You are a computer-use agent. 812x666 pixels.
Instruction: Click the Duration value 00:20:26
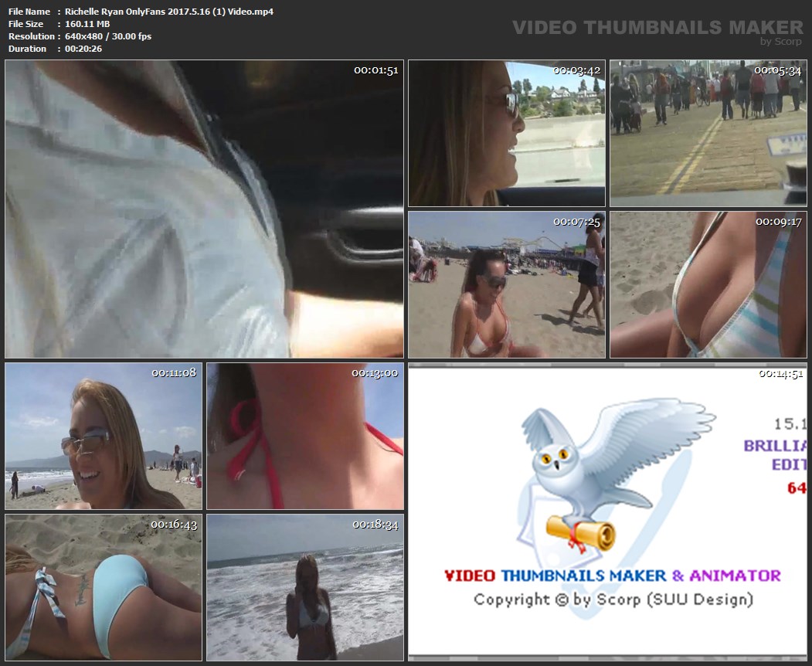coord(83,49)
